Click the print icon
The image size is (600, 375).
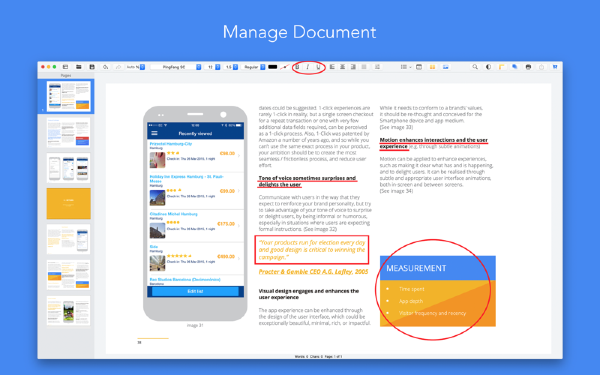[x=528, y=67]
